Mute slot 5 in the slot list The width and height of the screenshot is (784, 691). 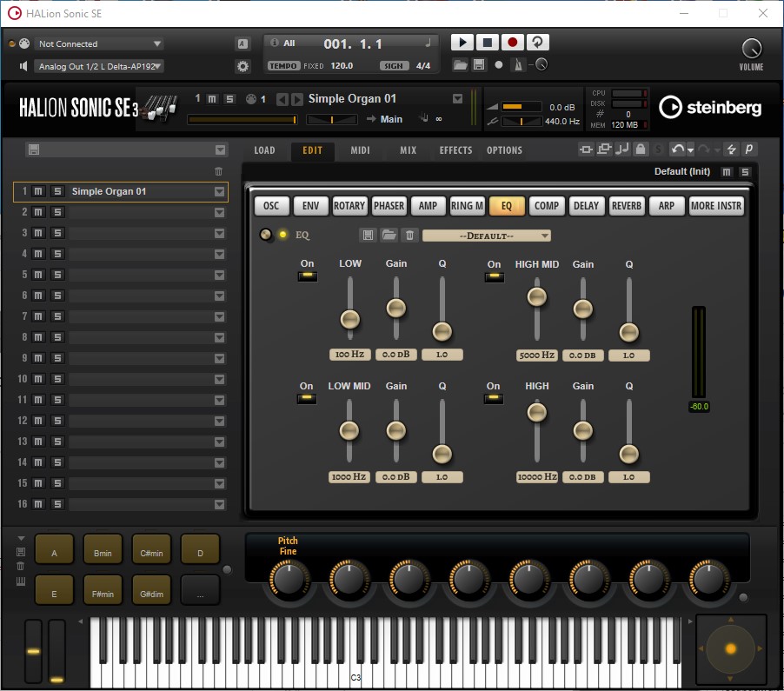click(38, 275)
